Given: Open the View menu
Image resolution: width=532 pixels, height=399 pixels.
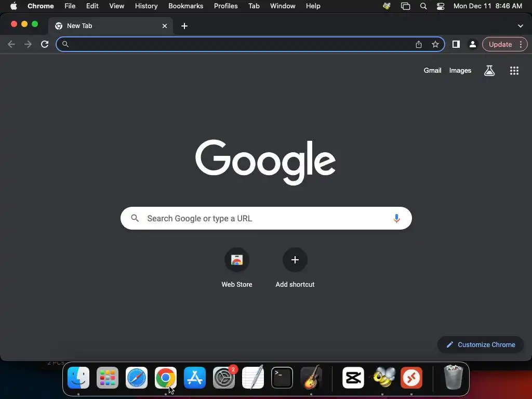Looking at the screenshot, I should click(x=117, y=6).
